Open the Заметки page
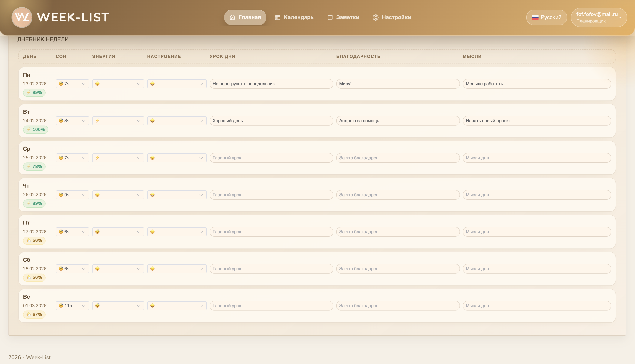The image size is (635, 364). coord(347,17)
